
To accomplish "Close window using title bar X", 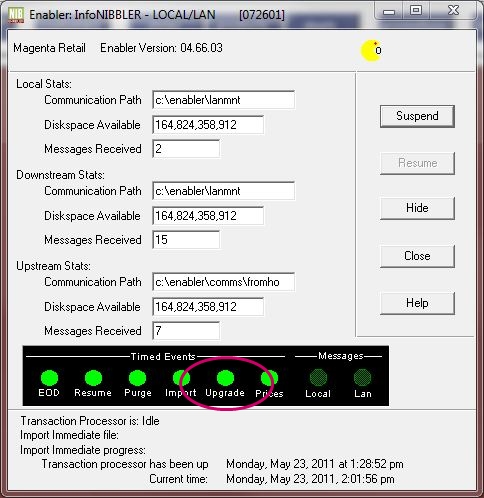I will pyautogui.click(x=453, y=11).
